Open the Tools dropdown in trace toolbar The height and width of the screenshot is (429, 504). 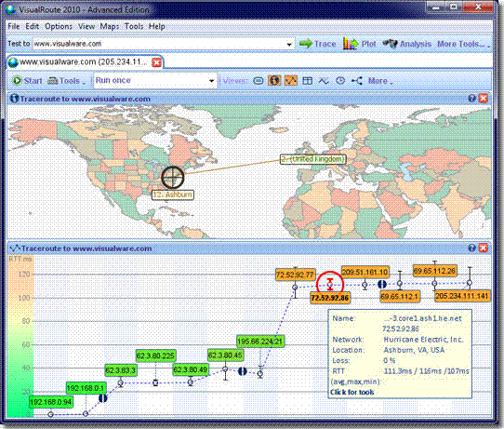(x=67, y=81)
